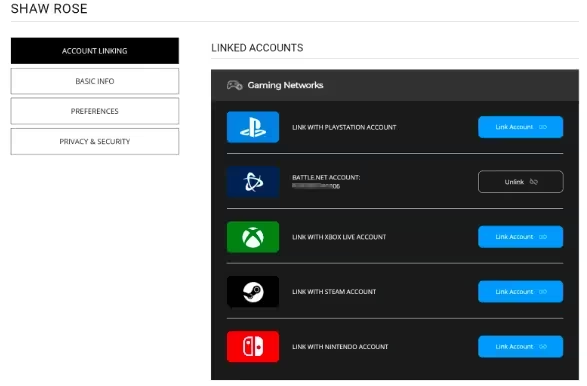Unlink the Battle.net account
The width and height of the screenshot is (587, 386).
point(520,182)
